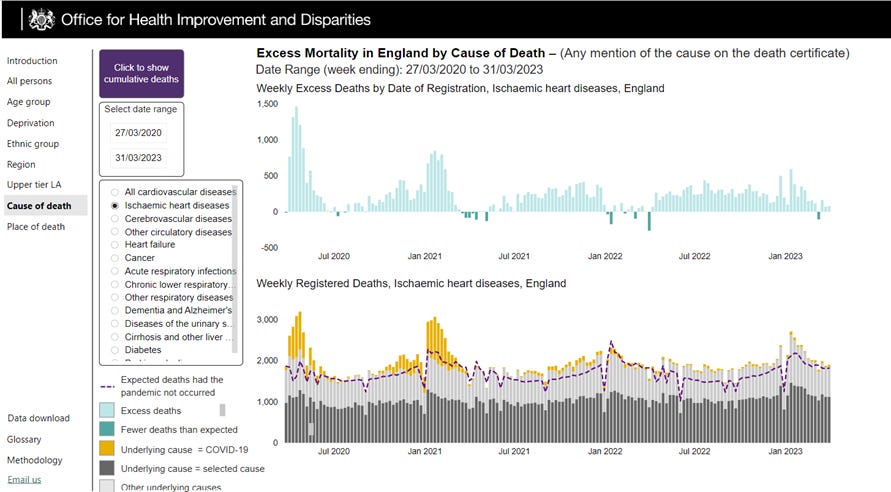Click the 1,500 value on upper chart axis

(268, 104)
